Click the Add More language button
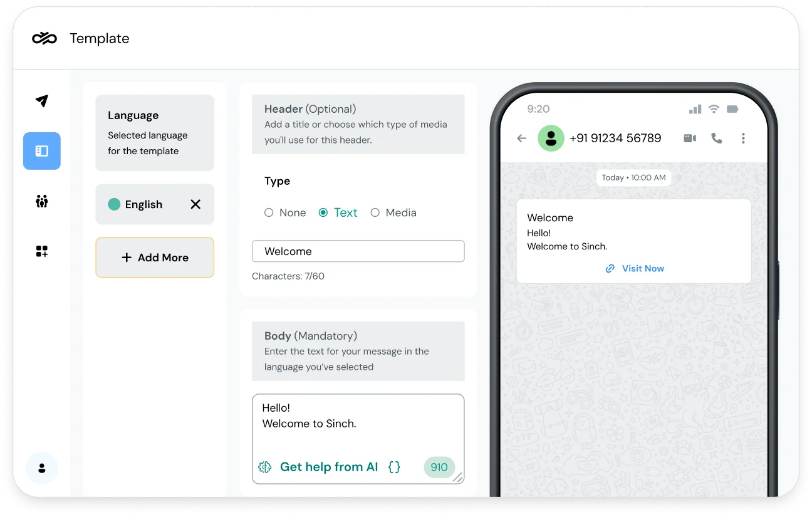Screen dimensions: 812x517 pyautogui.click(x=155, y=258)
